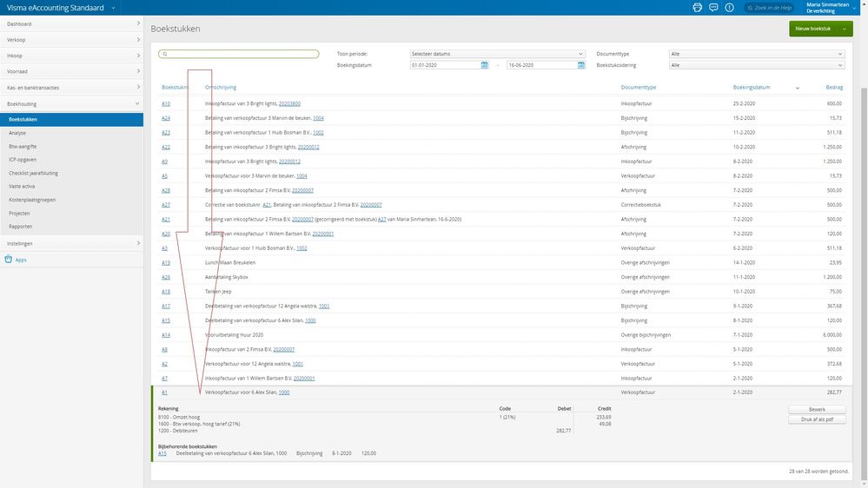Open ICP-opgaven in sidebar
This screenshot has height=488, width=868.
coord(23,160)
